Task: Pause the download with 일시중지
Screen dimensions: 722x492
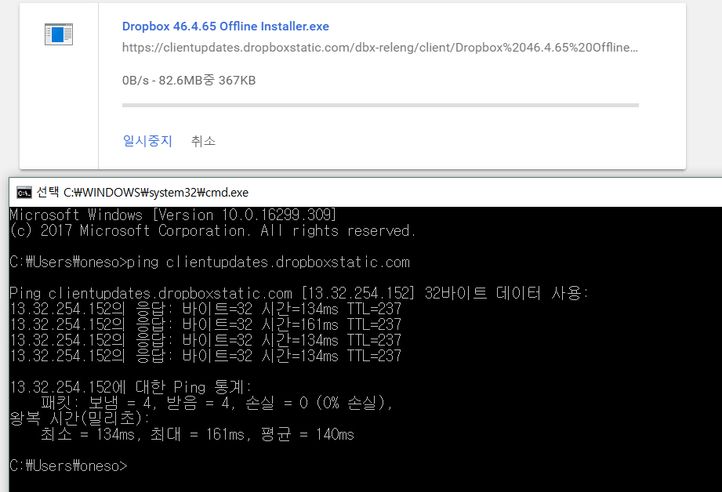Action: 147,141
